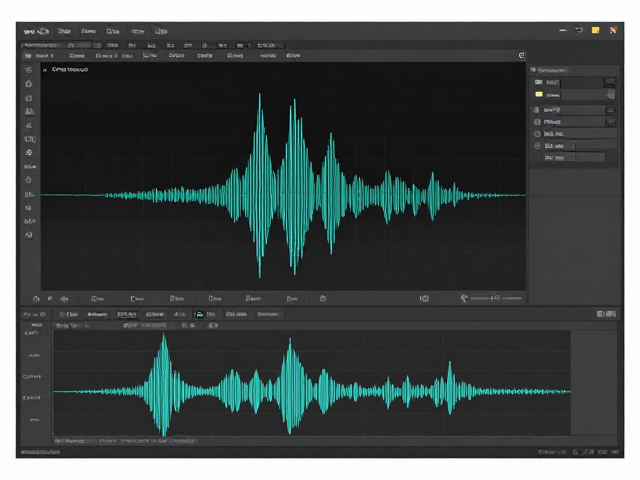This screenshot has width=640, height=480.
Task: Click the icon at the start of the second toolbar row
Action: 28,56
